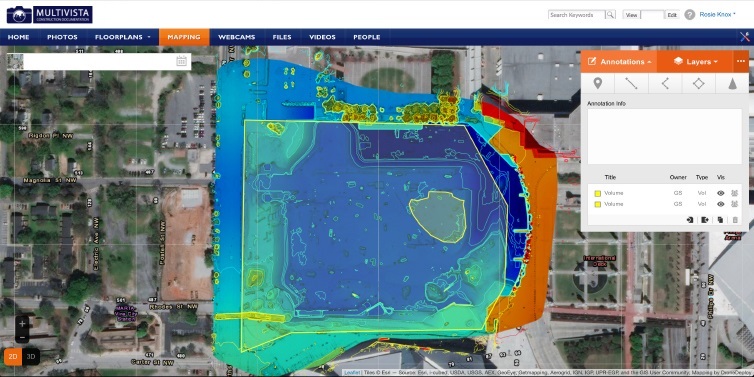Toggle visibility of first Volume annotation
Viewport: 754px width, 377px height.
point(720,193)
